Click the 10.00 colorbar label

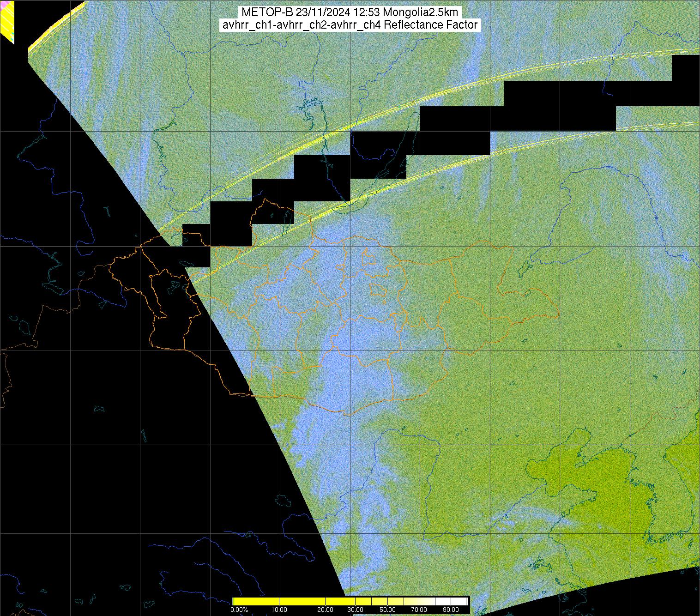coord(280,610)
